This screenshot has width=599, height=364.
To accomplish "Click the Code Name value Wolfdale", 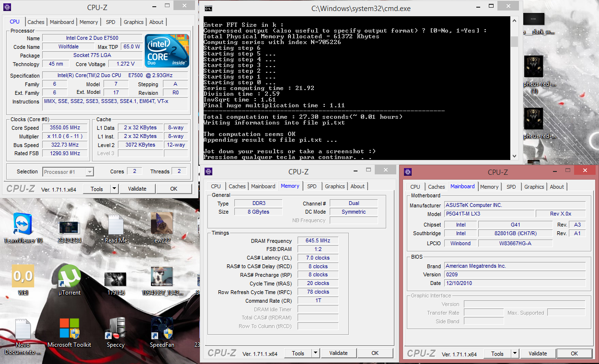I will click(x=69, y=47).
